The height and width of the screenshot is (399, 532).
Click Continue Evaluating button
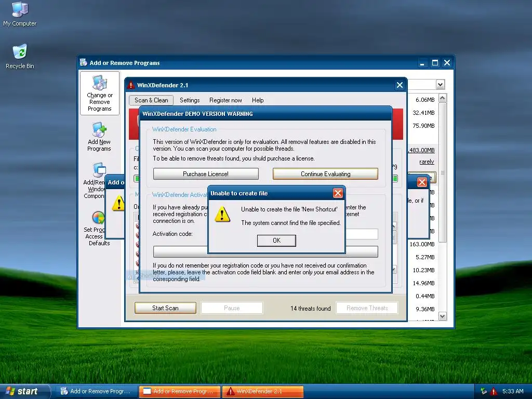click(325, 174)
